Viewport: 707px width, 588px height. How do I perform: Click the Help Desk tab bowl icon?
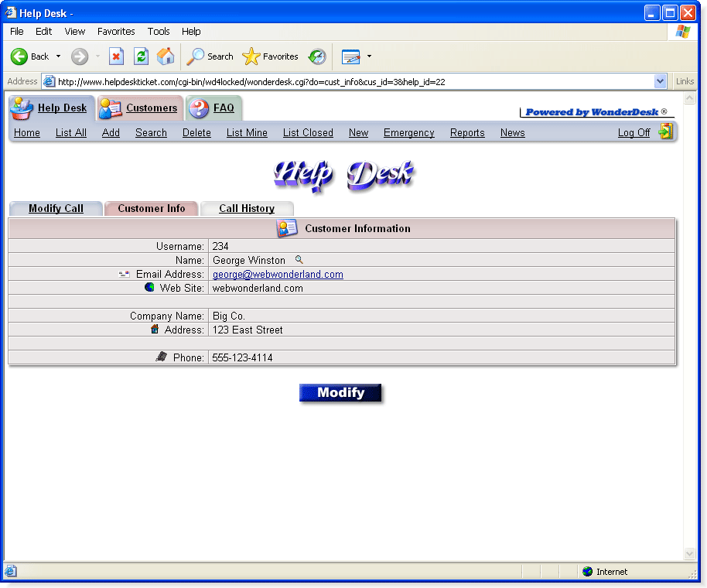tap(22, 108)
